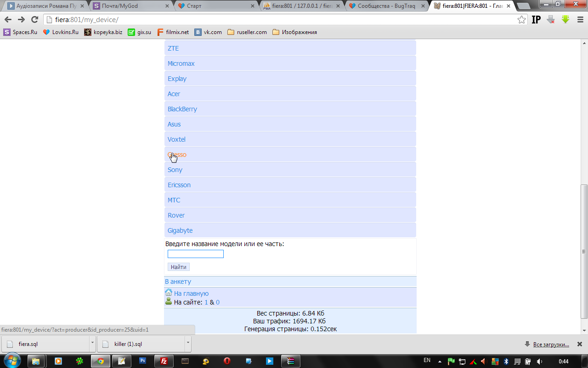Switch to Аудиозаписи Романа tab
588x368 pixels.
pos(45,6)
